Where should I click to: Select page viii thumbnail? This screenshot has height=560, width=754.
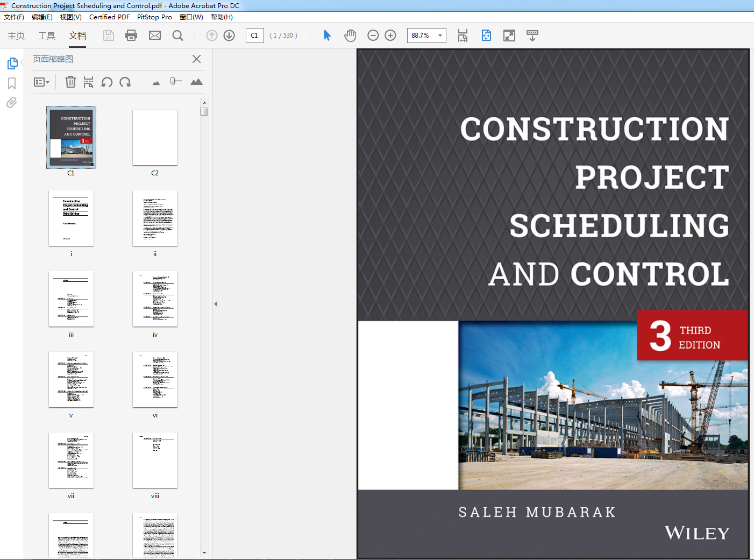coord(155,460)
